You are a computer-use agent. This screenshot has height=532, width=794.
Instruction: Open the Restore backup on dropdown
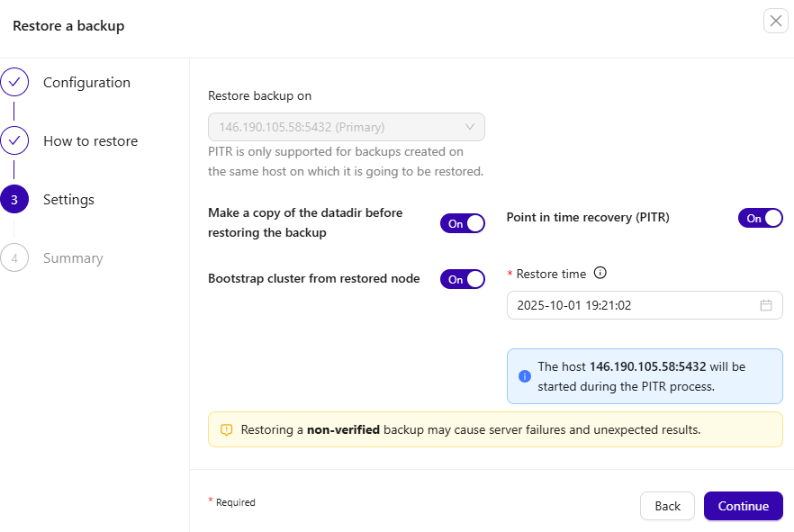(346, 127)
